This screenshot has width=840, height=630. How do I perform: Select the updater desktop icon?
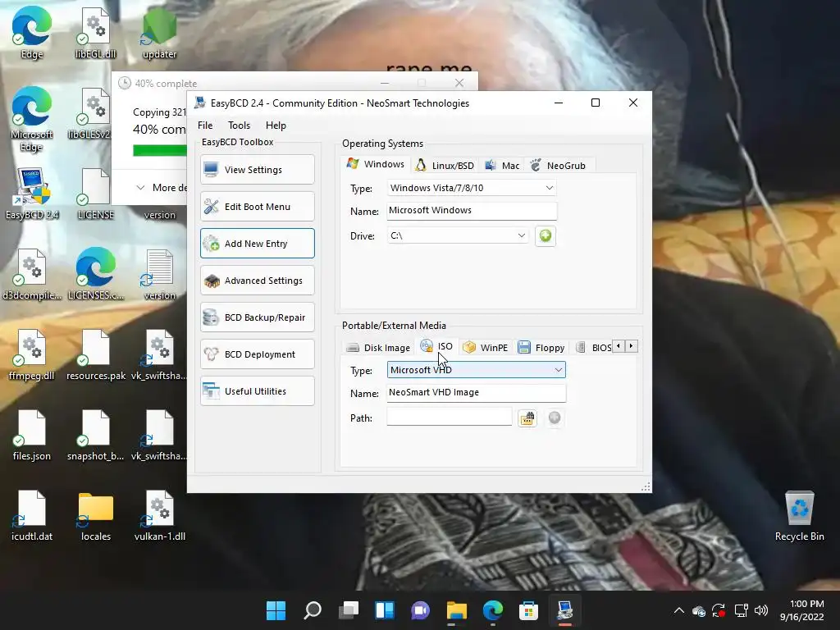(160, 33)
